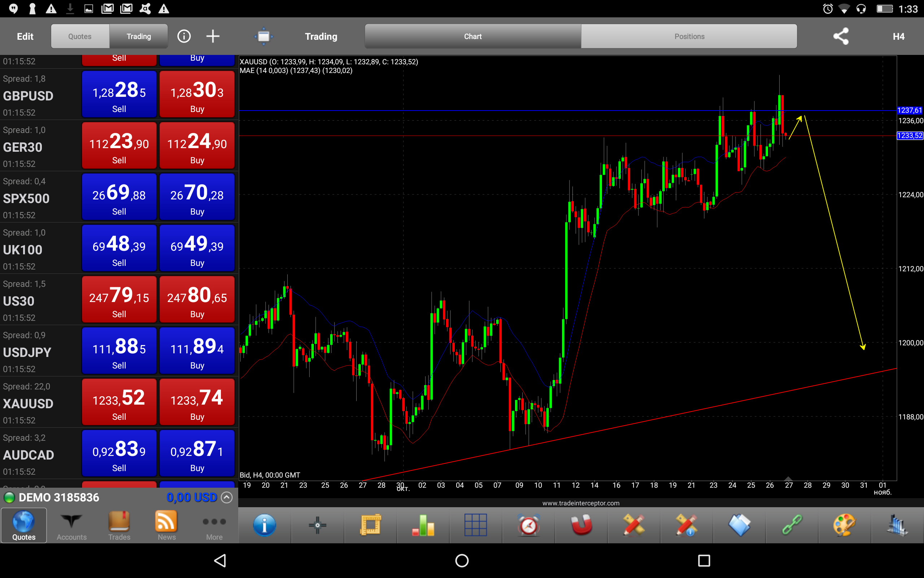Tap the Android home button
924x578 pixels.
click(462, 560)
